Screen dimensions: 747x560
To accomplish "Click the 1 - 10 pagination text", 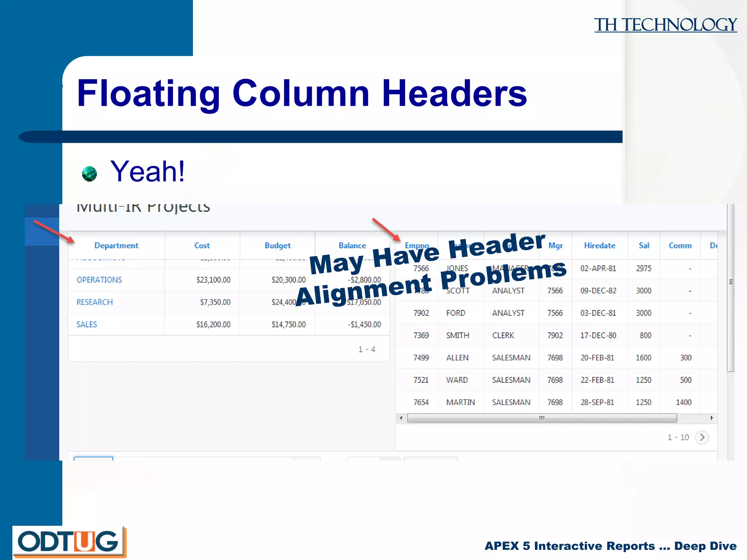I will pyautogui.click(x=678, y=437).
